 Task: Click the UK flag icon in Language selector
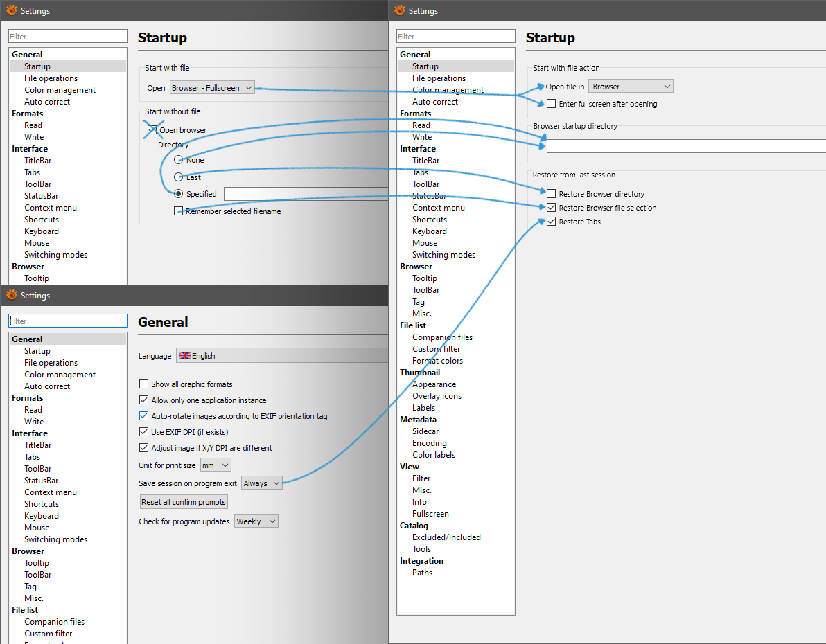[185, 355]
